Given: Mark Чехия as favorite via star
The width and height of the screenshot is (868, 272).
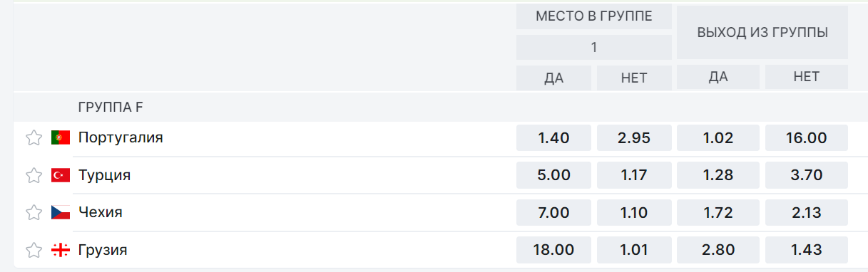Looking at the screenshot, I should pyautogui.click(x=34, y=212).
